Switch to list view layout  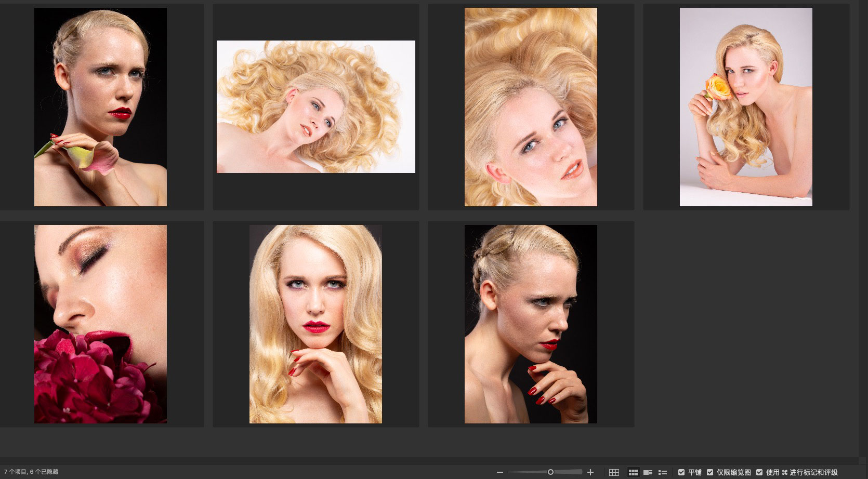663,472
